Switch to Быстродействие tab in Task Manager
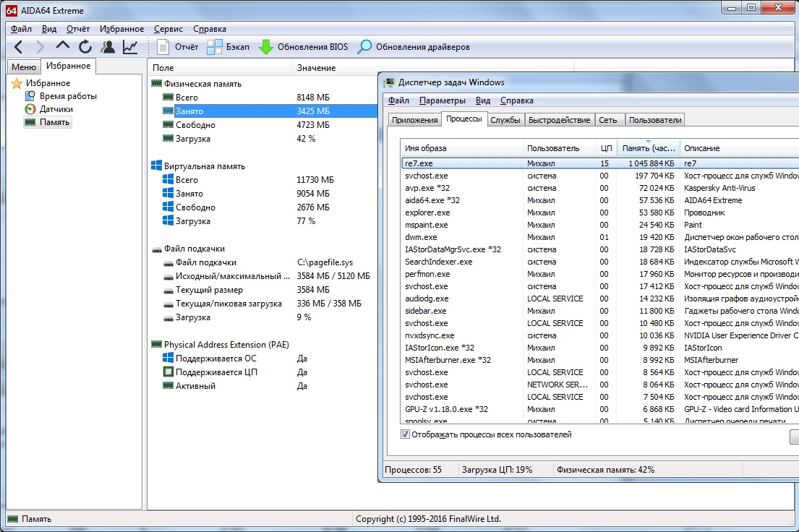799x532 pixels. pos(559,120)
